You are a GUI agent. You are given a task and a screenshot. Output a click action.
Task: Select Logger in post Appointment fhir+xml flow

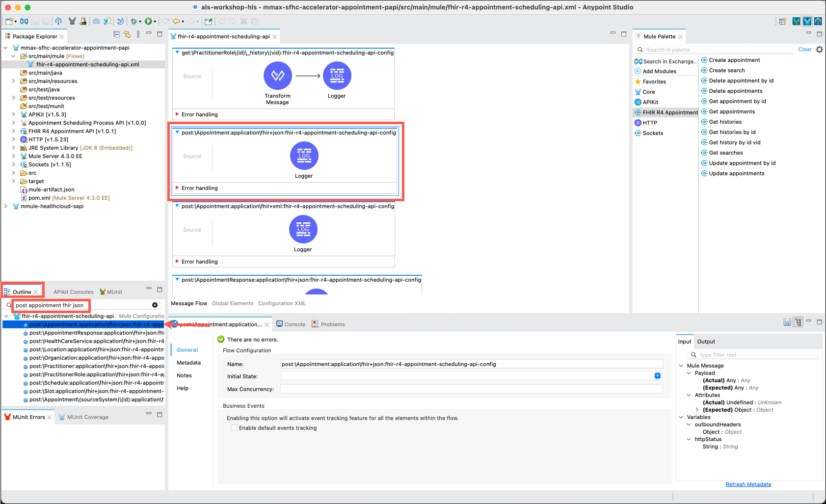coord(303,229)
